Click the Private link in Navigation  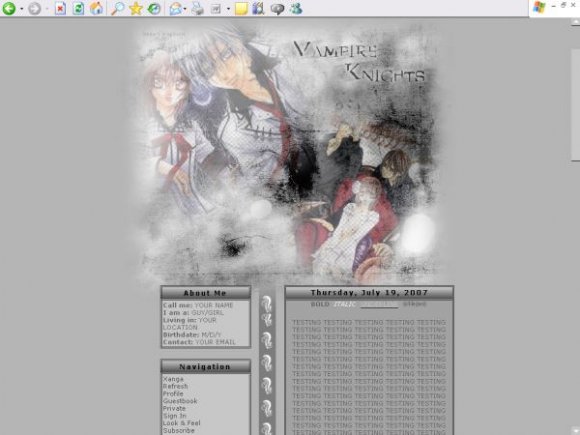click(x=174, y=408)
